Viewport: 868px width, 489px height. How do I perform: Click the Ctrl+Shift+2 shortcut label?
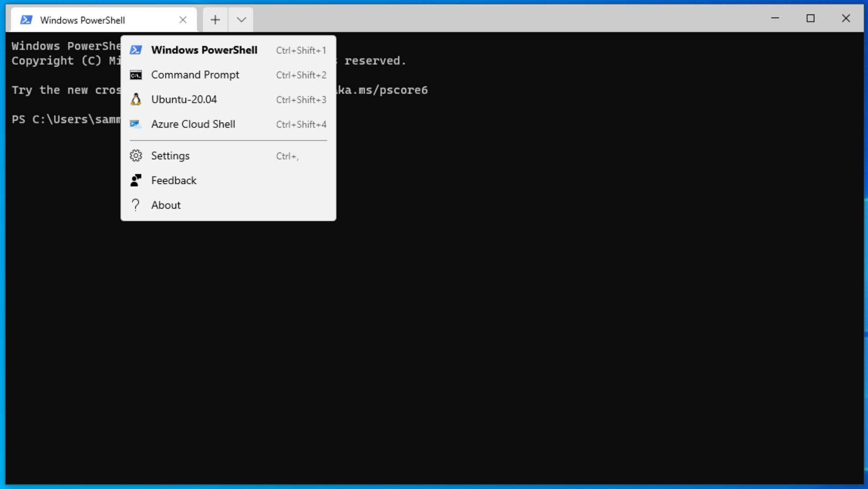tap(301, 75)
